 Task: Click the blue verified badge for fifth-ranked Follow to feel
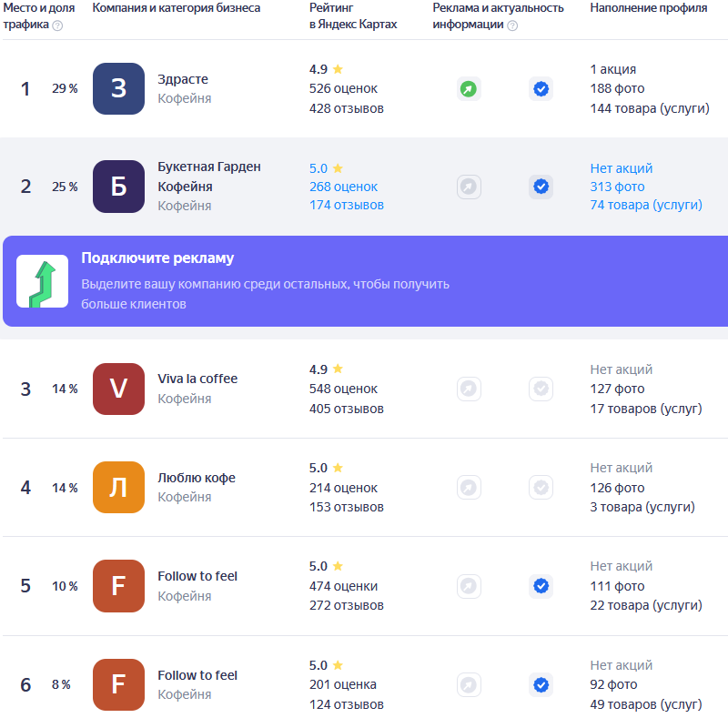(541, 585)
